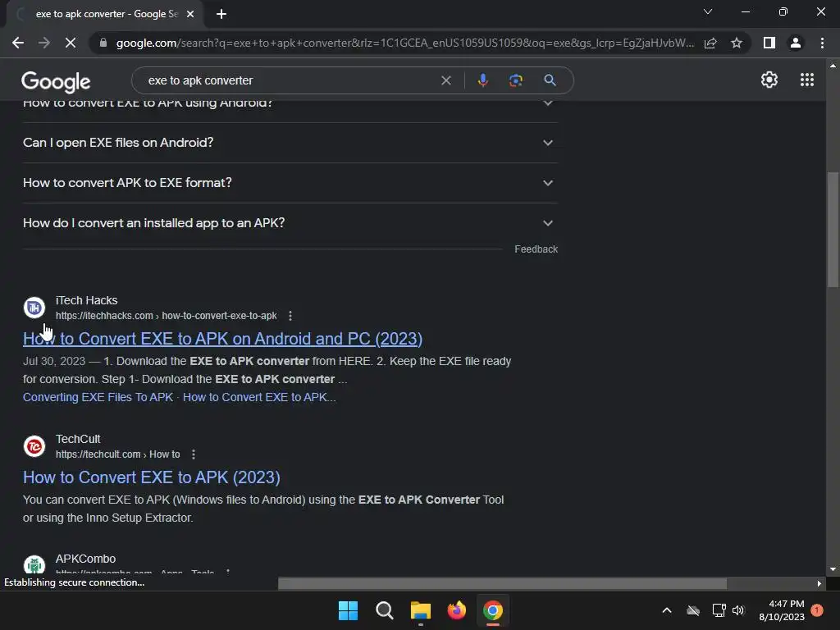Close the exe to apk converter tab
Viewport: 840px width, 630px height.
[190, 14]
